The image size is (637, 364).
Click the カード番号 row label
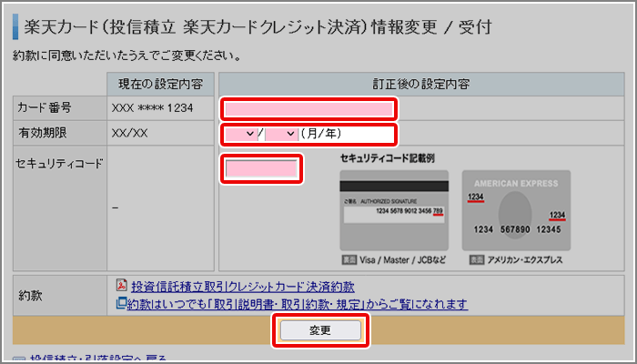(45, 108)
